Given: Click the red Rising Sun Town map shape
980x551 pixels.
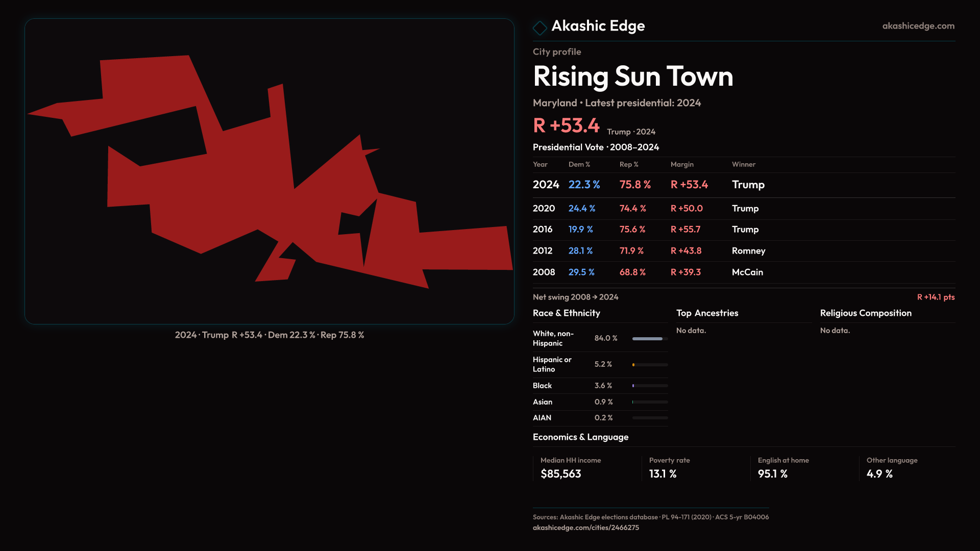Looking at the screenshot, I should 230,194.
